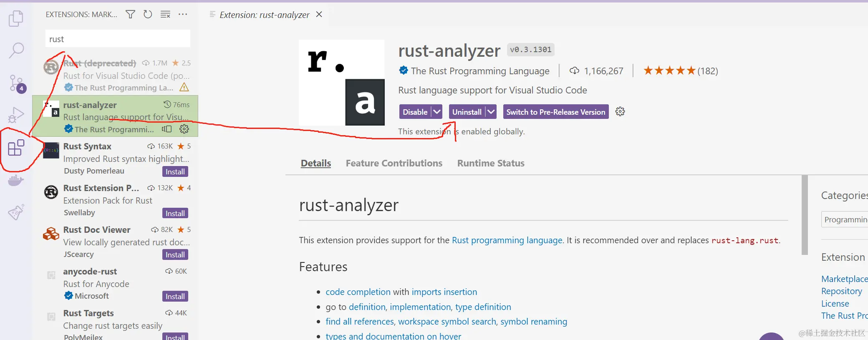Click in the extension search field
The image size is (868, 340).
(118, 39)
